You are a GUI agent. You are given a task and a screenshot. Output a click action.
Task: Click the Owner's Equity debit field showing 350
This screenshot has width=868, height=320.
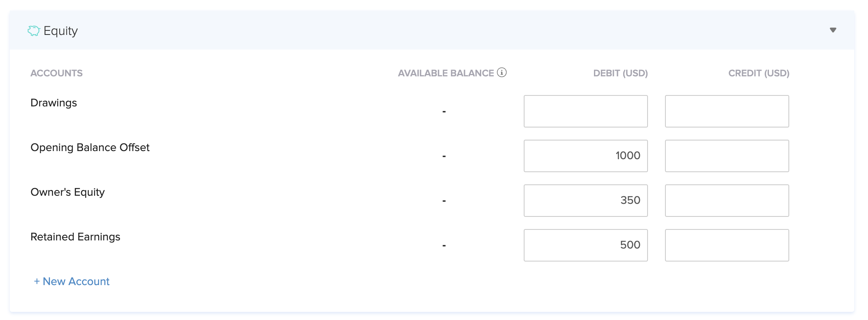(586, 200)
